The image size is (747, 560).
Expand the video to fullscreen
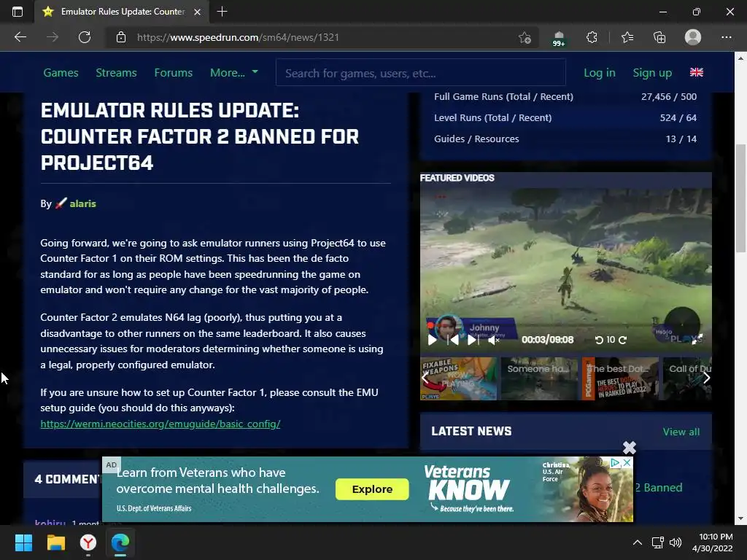click(x=697, y=339)
